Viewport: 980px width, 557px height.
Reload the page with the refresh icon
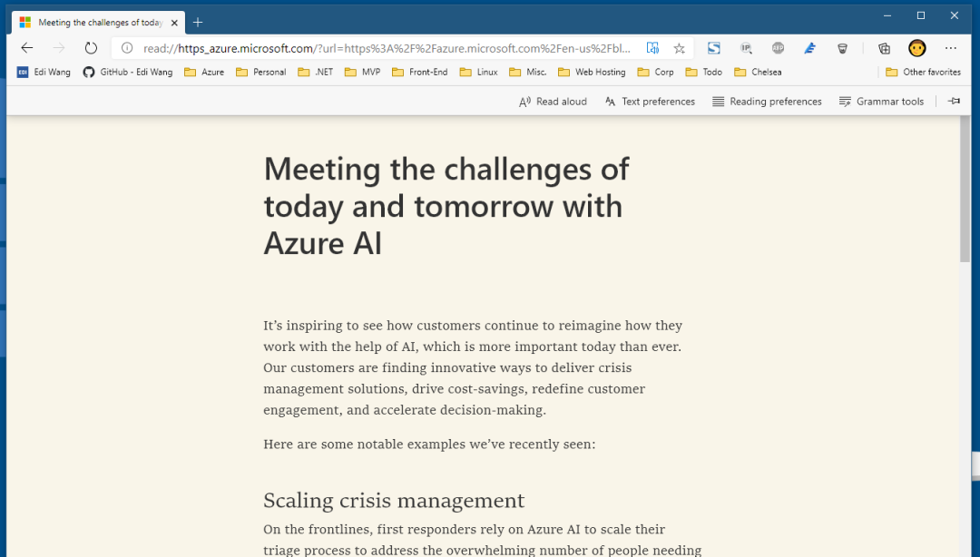92,48
